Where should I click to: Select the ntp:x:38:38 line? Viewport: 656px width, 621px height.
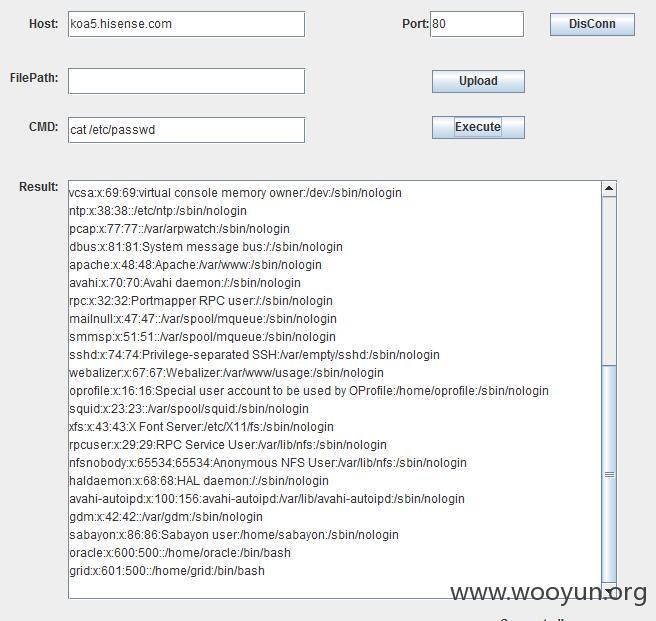(158, 211)
